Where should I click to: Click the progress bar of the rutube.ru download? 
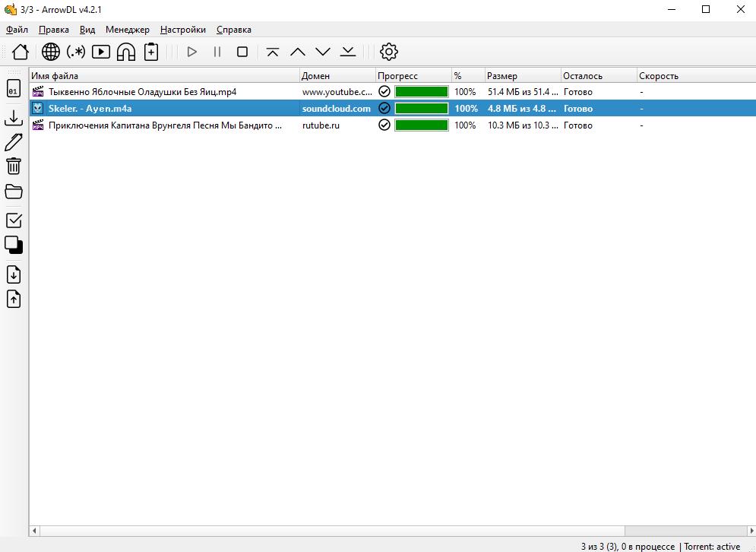421,125
